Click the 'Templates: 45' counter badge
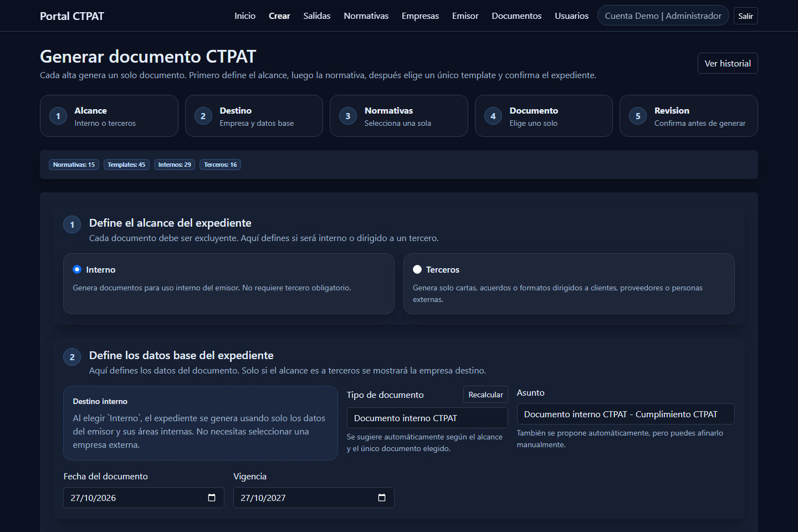The image size is (798, 532). coord(126,165)
